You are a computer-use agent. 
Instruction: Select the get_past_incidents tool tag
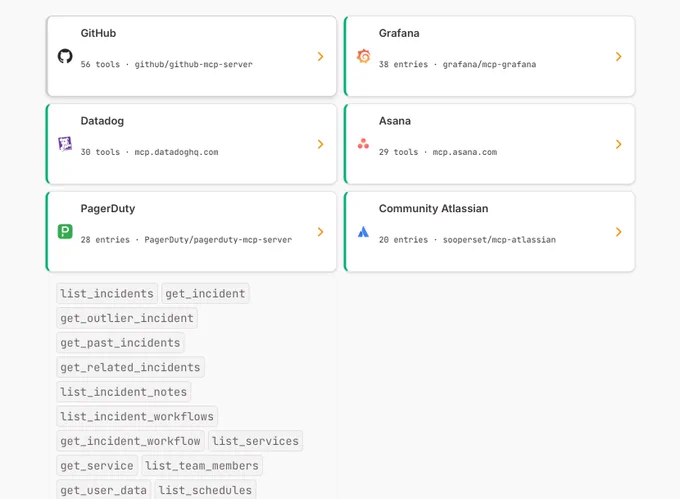(x=120, y=342)
